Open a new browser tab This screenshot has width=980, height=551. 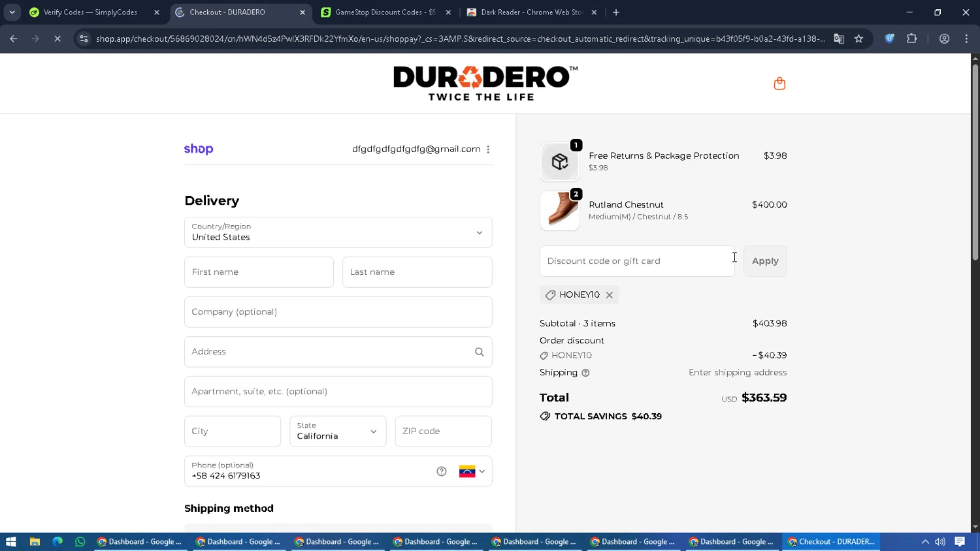616,12
